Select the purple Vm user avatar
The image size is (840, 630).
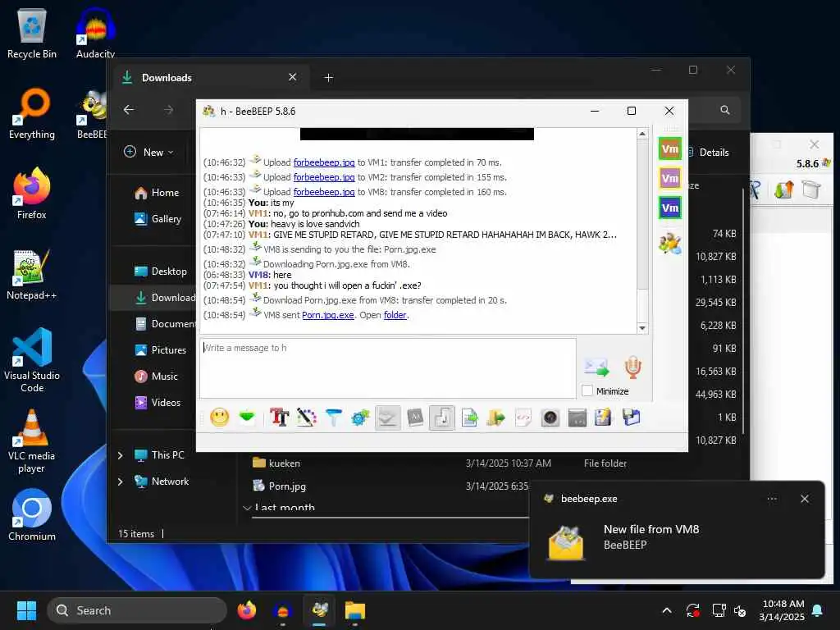[669, 178]
